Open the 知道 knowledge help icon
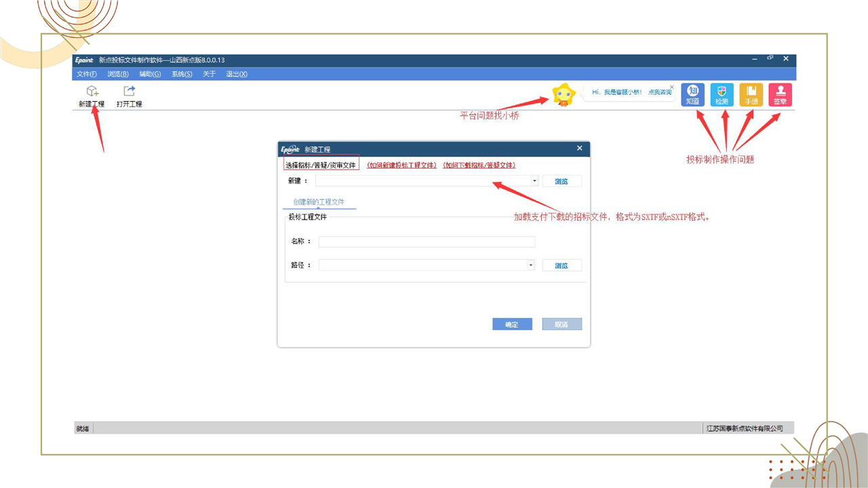This screenshot has width=868, height=488. [x=692, y=95]
